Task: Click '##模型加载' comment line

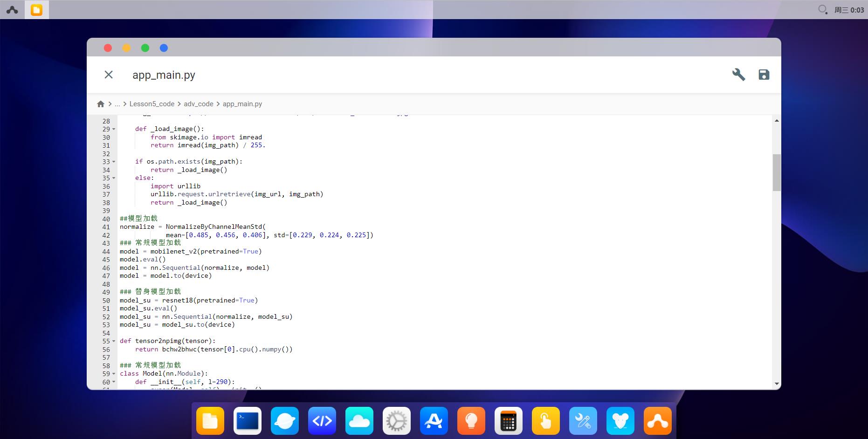Action: point(138,219)
